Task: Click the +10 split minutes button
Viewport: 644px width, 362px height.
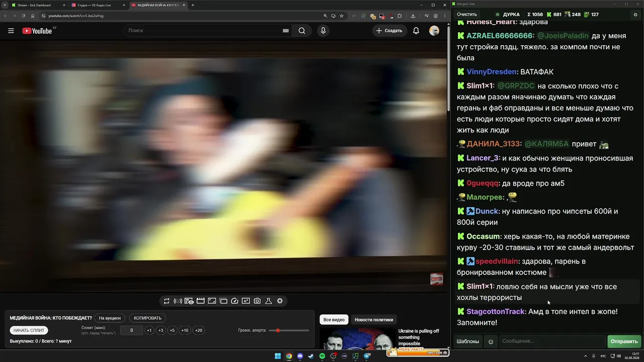Action: click(185, 330)
